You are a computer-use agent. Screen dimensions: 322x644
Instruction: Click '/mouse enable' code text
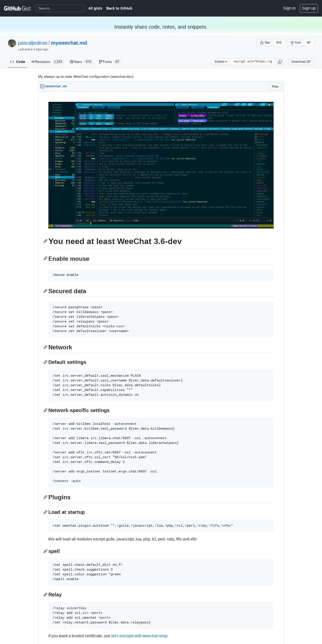65,275
